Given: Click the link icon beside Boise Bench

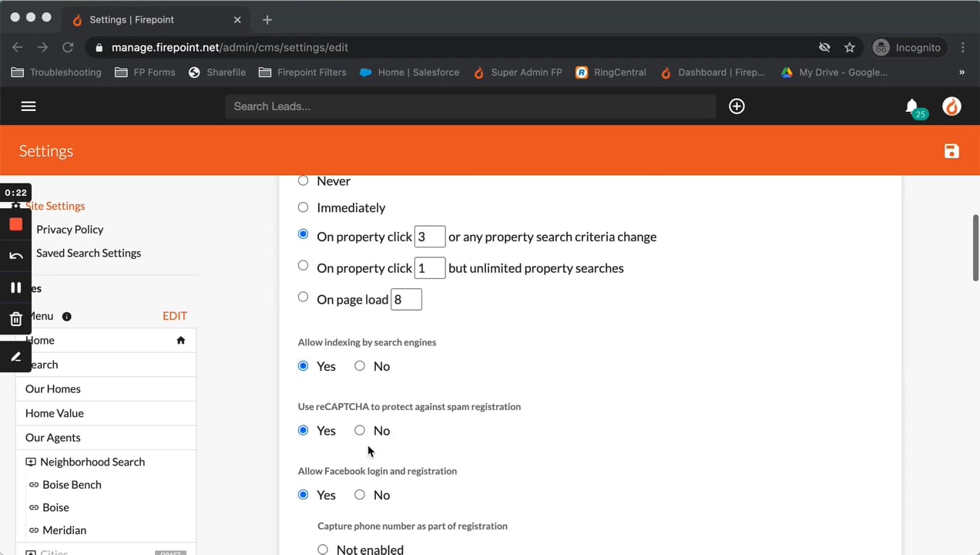Looking at the screenshot, I should click(x=34, y=485).
